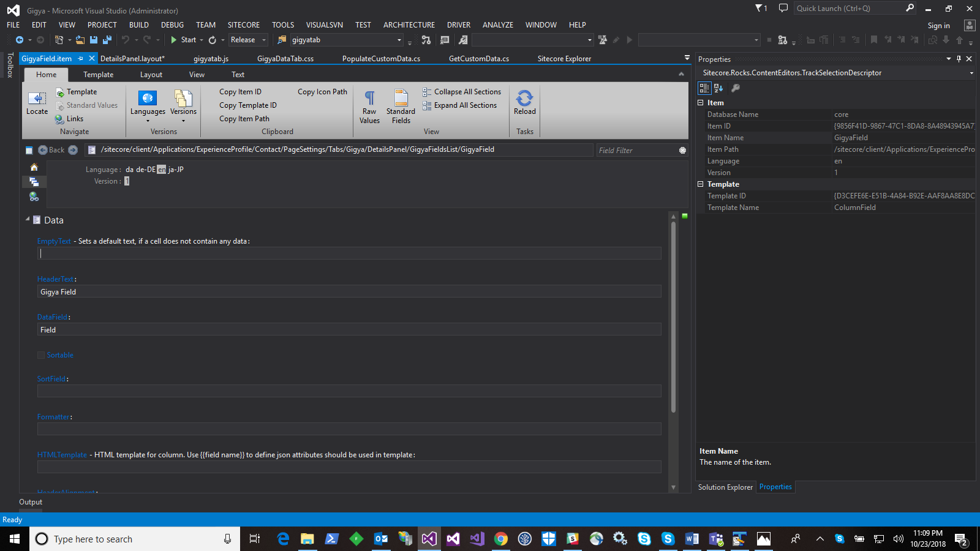980x551 pixels.
Task: Toggle Raw Values view icon
Action: 369,98
